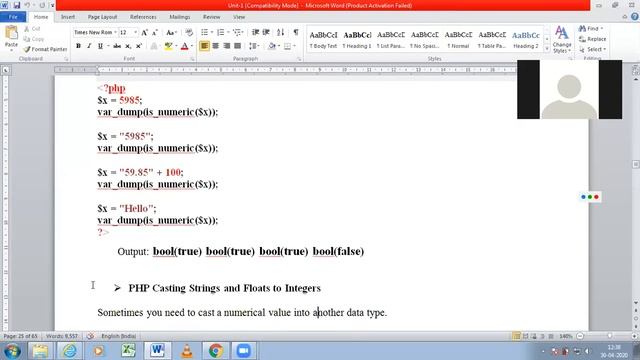Toggle Bold formatting
Viewport: 640px width, 360px height.
pyautogui.click(x=78, y=46)
